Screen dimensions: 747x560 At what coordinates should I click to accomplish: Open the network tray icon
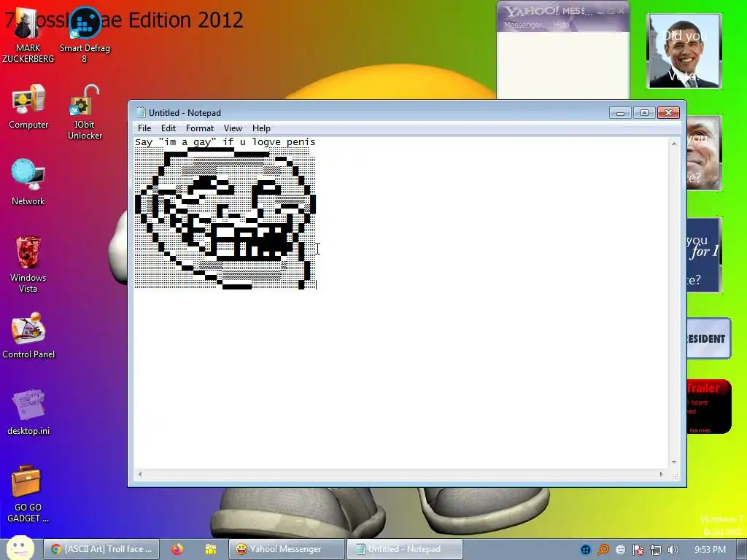tap(656, 550)
